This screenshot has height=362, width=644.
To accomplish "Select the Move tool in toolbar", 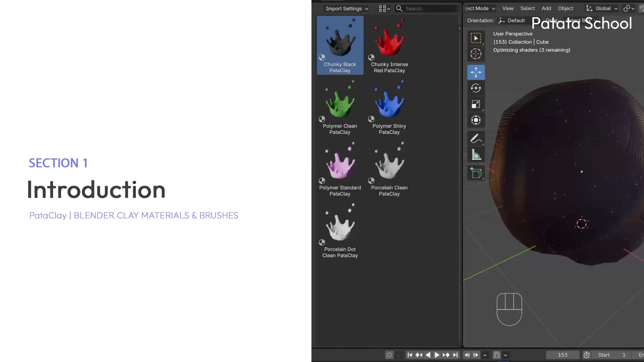I will point(476,72).
